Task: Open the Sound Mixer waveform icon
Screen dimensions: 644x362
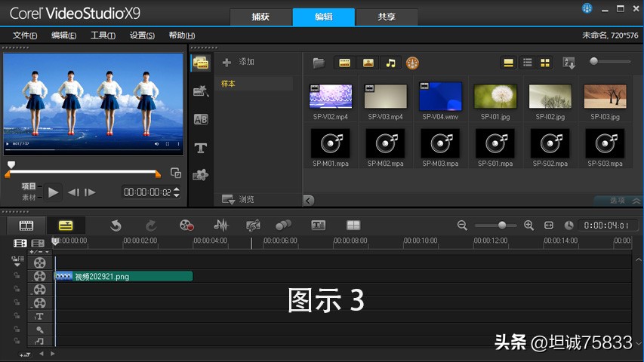Action: tap(221, 225)
